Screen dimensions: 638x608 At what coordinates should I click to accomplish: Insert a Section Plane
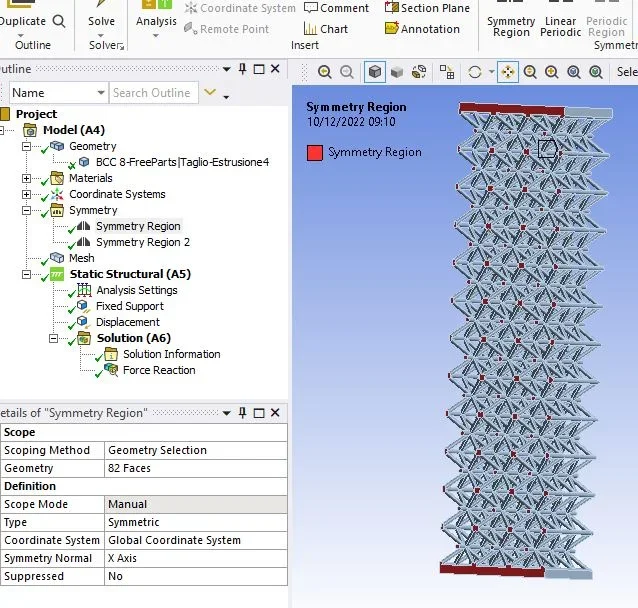point(427,8)
